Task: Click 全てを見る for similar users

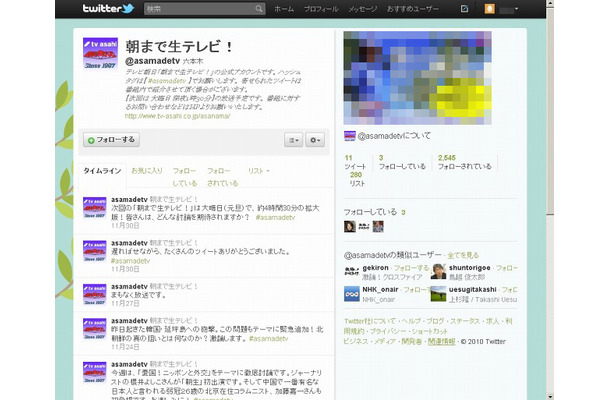Action: [x=463, y=255]
